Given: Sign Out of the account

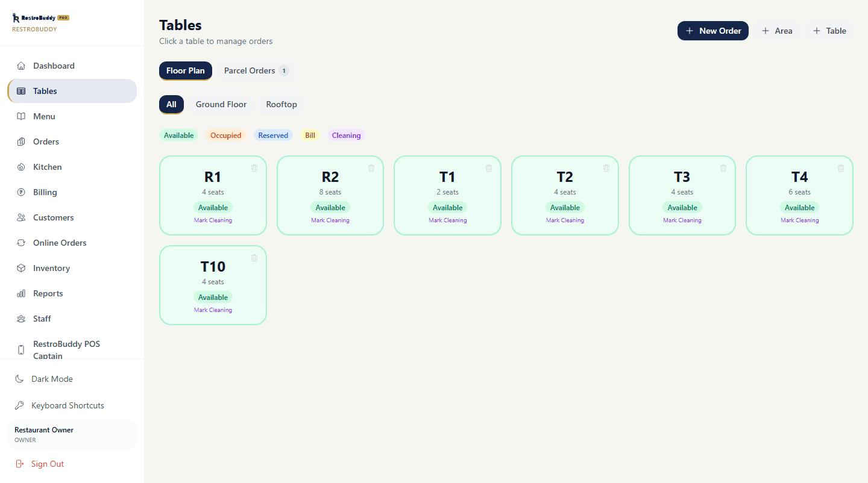Looking at the screenshot, I should 72,464.
